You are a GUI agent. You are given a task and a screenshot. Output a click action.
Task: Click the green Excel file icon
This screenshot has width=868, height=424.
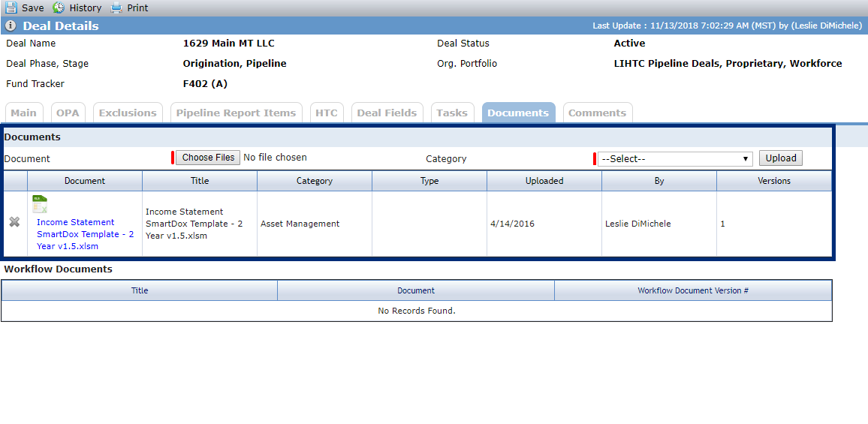[40, 203]
